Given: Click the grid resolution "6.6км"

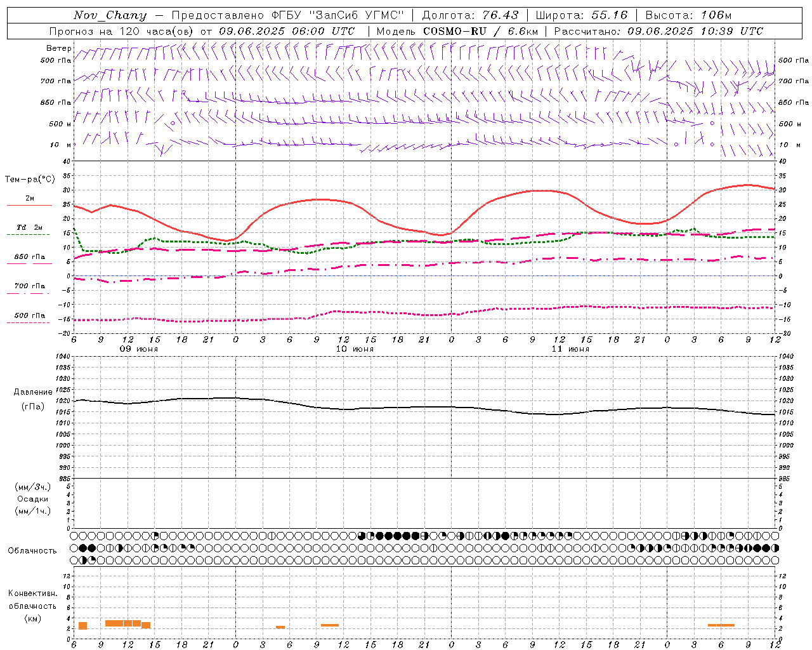Looking at the screenshot, I should pyautogui.click(x=523, y=31).
